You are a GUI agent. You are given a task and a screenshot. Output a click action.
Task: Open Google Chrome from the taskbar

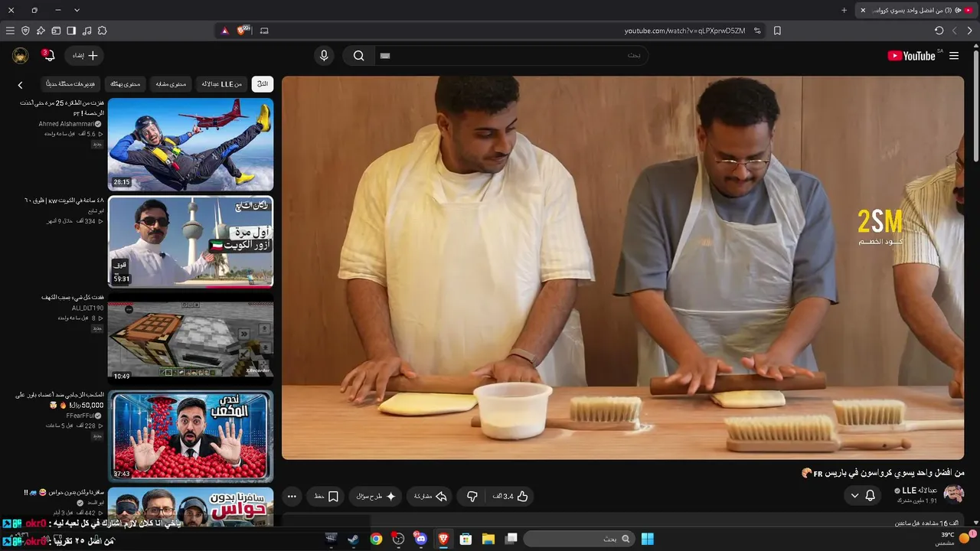click(x=376, y=539)
